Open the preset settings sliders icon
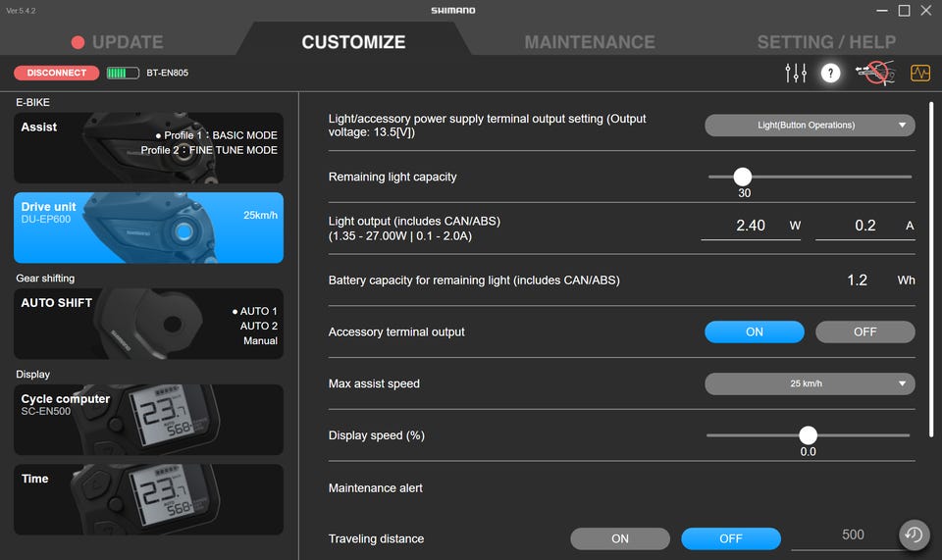 click(x=796, y=74)
